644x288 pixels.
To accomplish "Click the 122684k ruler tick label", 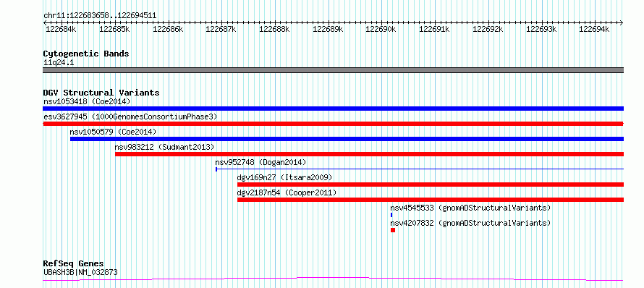I will tap(61, 29).
